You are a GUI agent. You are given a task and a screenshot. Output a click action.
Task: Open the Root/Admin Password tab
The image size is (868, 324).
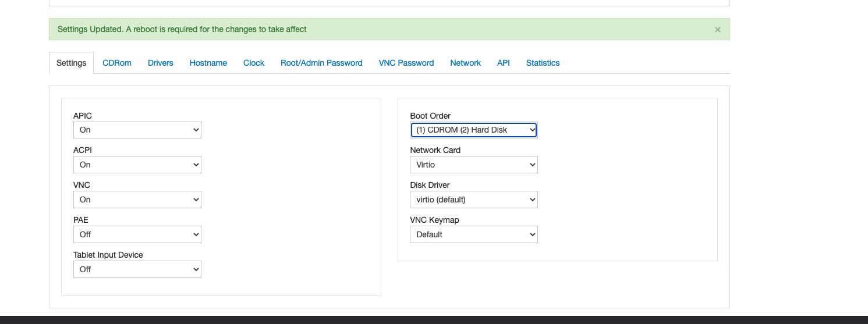[321, 63]
